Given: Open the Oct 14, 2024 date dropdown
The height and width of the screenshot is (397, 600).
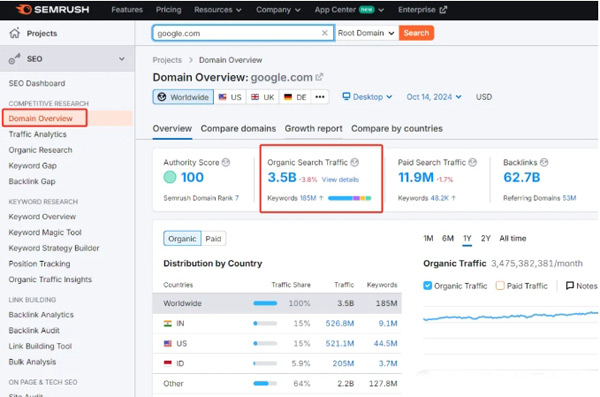Looking at the screenshot, I should pyautogui.click(x=434, y=97).
